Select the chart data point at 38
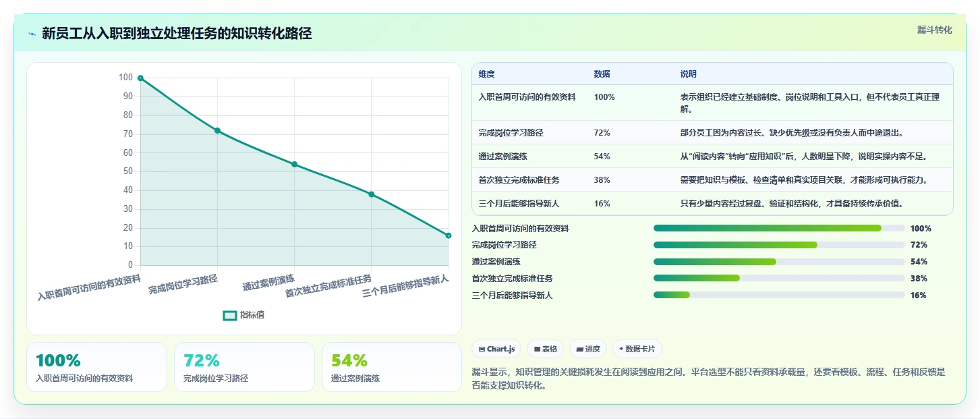This screenshot has width=980, height=419. tap(372, 194)
